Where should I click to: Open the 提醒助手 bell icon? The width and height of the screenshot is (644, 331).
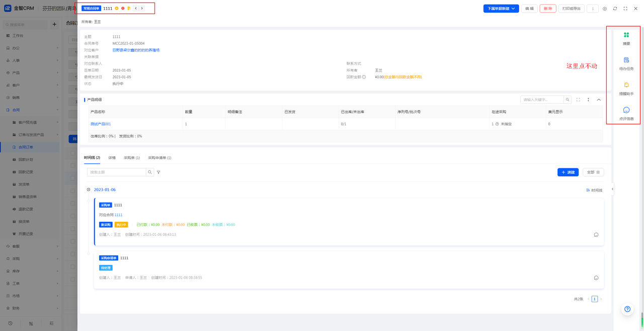click(x=626, y=85)
